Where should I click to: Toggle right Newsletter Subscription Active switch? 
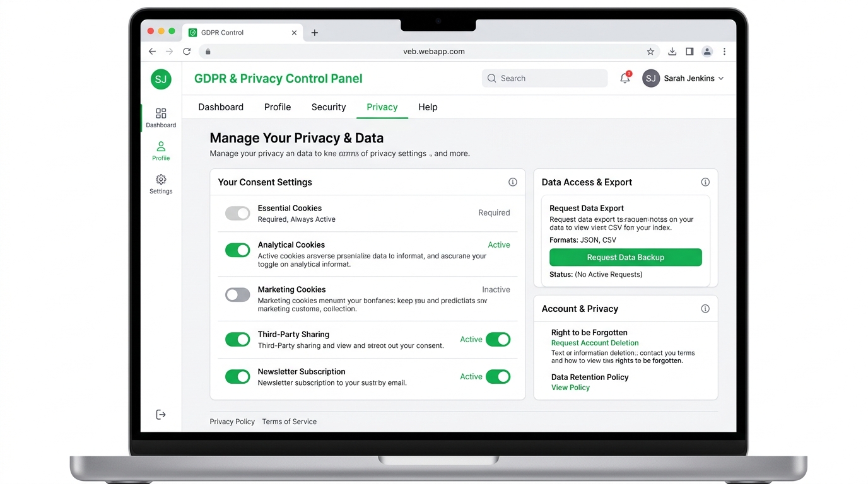point(498,377)
